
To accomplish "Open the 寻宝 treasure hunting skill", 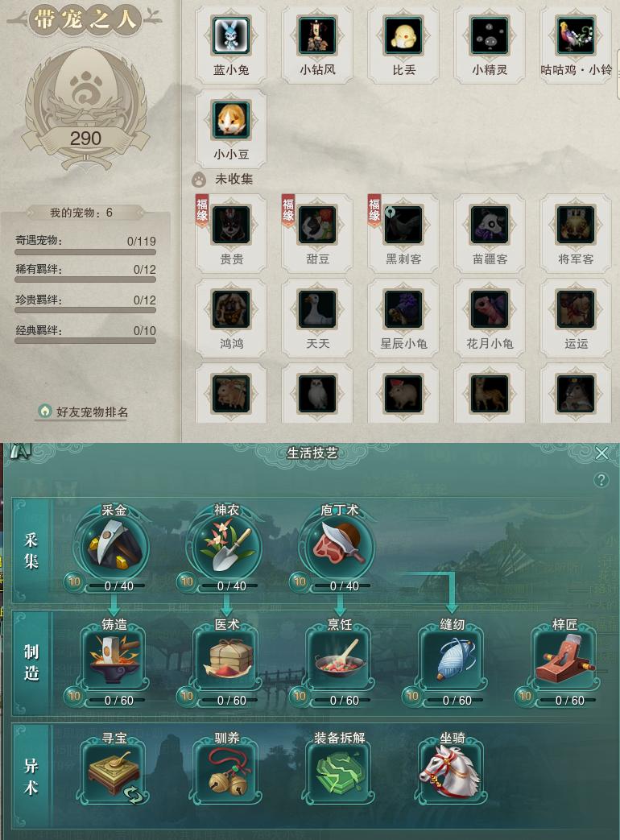I will 114,772.
